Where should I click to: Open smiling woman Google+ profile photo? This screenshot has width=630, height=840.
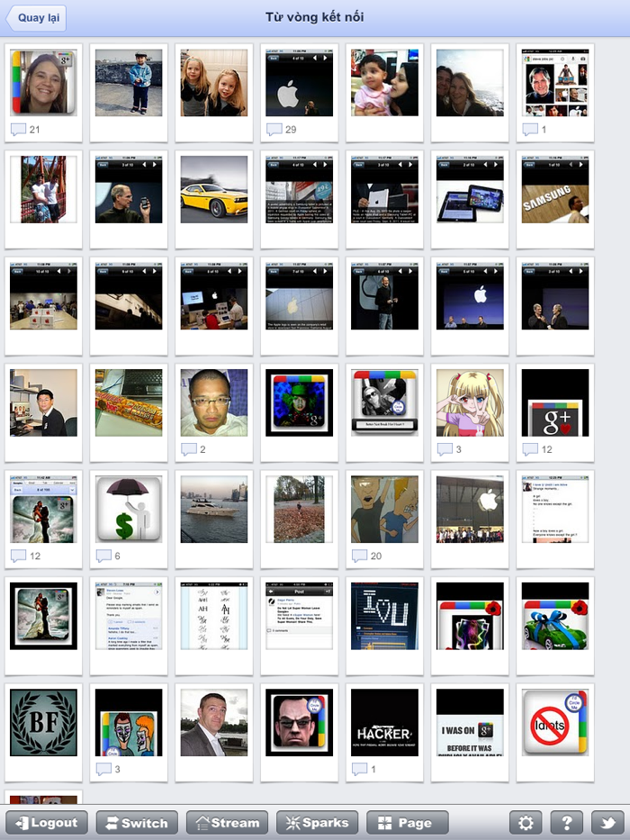(43, 83)
